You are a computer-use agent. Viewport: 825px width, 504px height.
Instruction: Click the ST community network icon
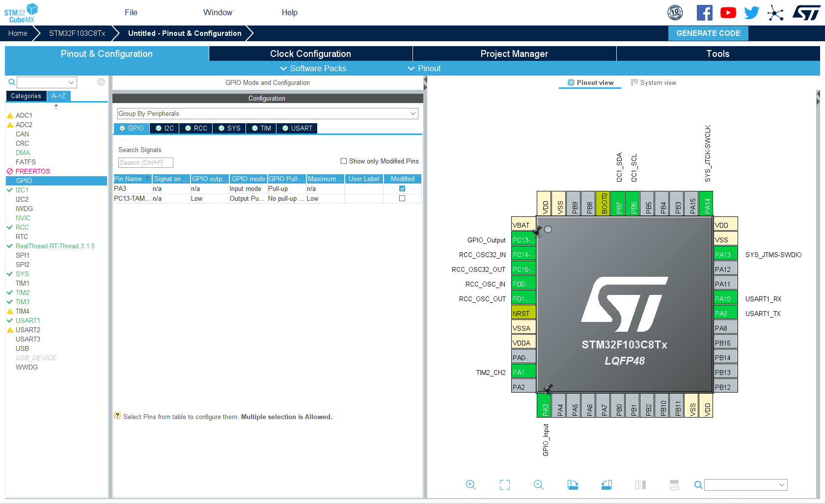(x=775, y=13)
